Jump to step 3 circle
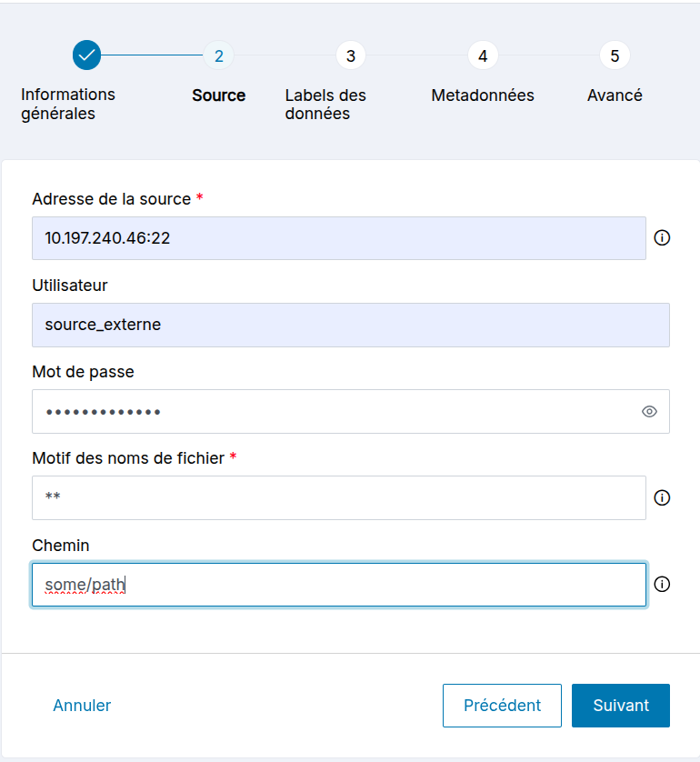Viewport: 700px width, 762px height. click(x=350, y=55)
